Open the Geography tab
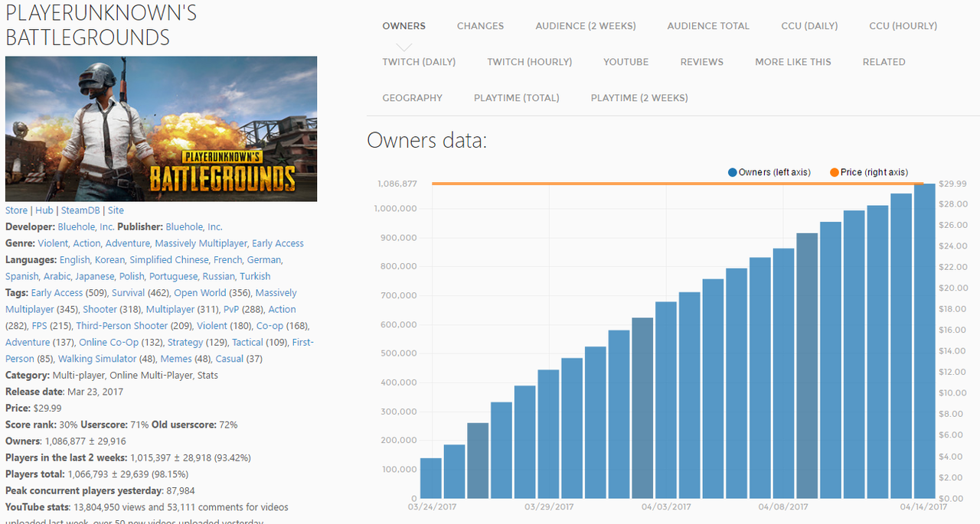 (412, 98)
